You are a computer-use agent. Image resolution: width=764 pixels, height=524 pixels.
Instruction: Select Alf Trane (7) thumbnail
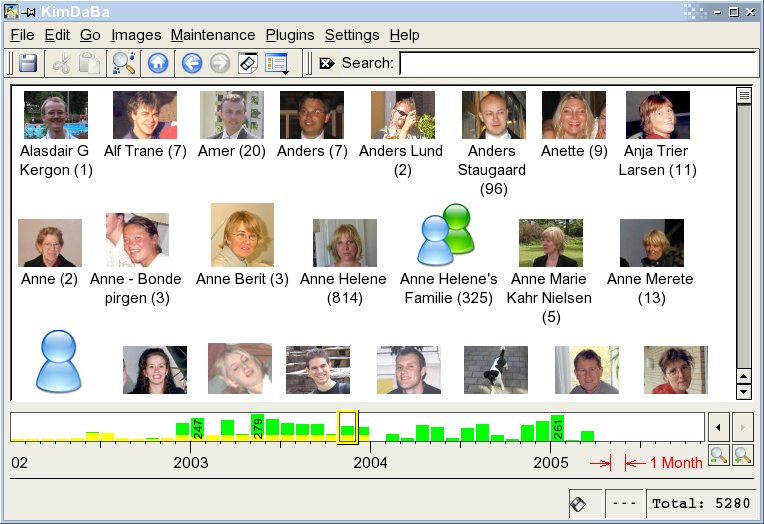pos(145,115)
